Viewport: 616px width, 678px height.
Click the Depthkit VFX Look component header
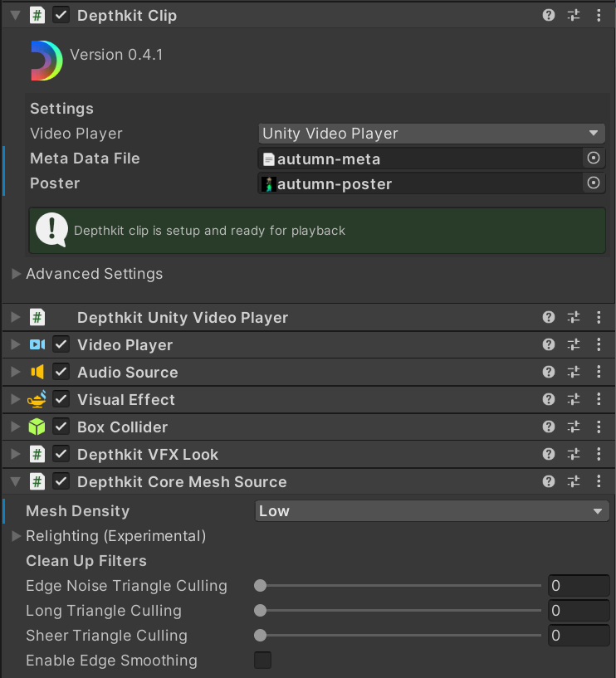[x=148, y=454]
